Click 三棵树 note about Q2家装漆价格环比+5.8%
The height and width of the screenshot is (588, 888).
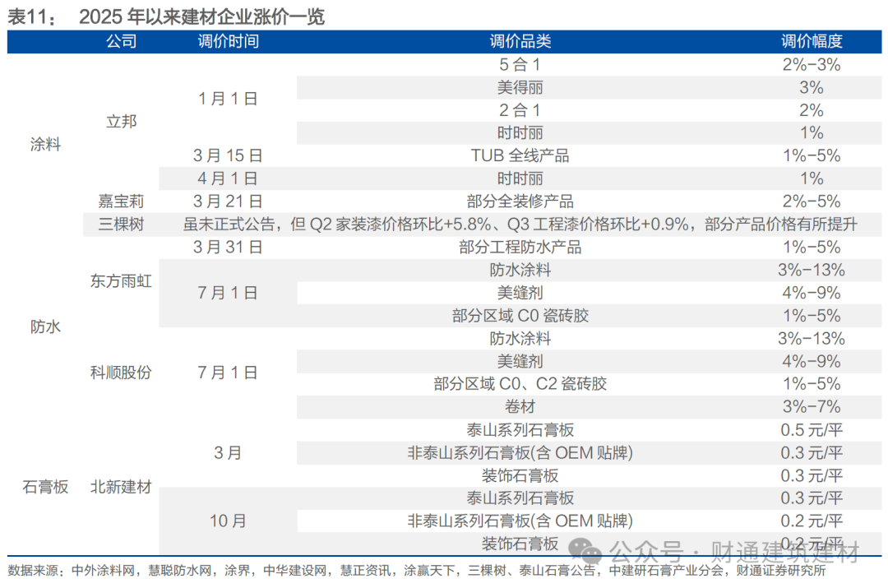[520, 224]
